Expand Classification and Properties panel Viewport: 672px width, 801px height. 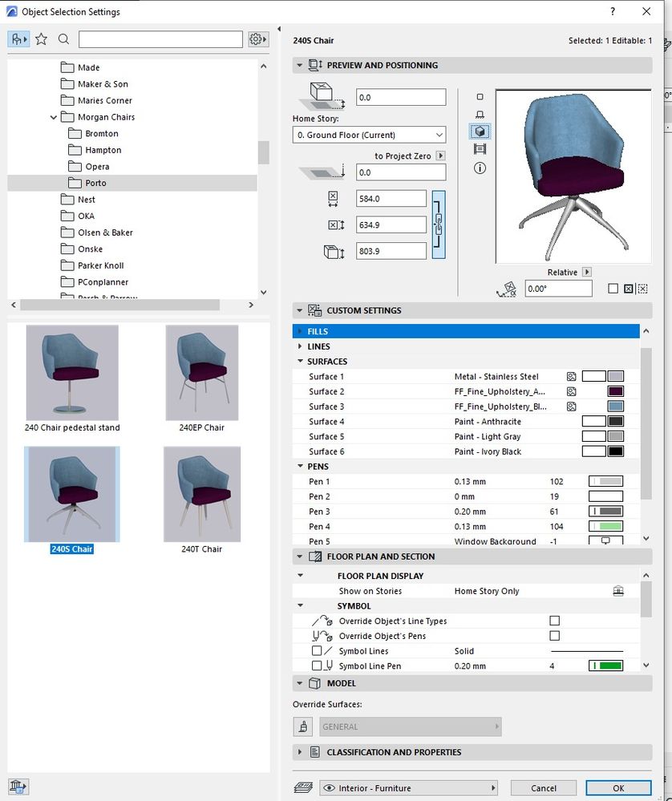pos(300,752)
